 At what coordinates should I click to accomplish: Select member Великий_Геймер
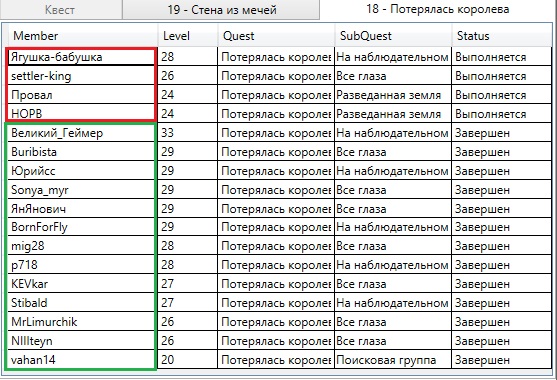click(x=82, y=133)
